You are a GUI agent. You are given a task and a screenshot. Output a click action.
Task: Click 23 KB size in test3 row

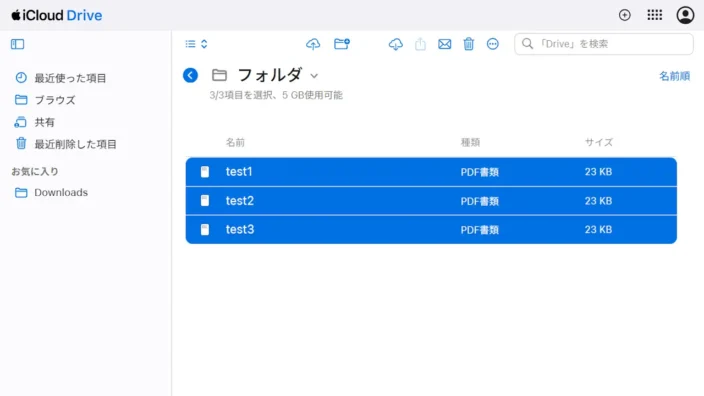tap(598, 229)
